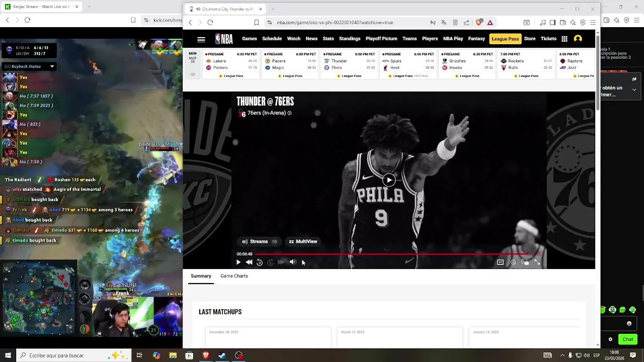Image resolution: width=644 pixels, height=362 pixels.
Task: Open the Rockets vs Bulls game card
Action: 526,64
